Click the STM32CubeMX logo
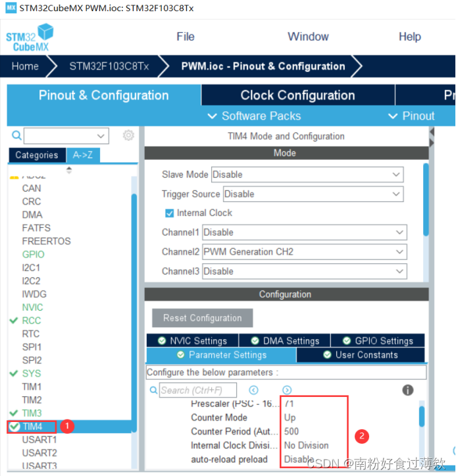 click(x=30, y=38)
